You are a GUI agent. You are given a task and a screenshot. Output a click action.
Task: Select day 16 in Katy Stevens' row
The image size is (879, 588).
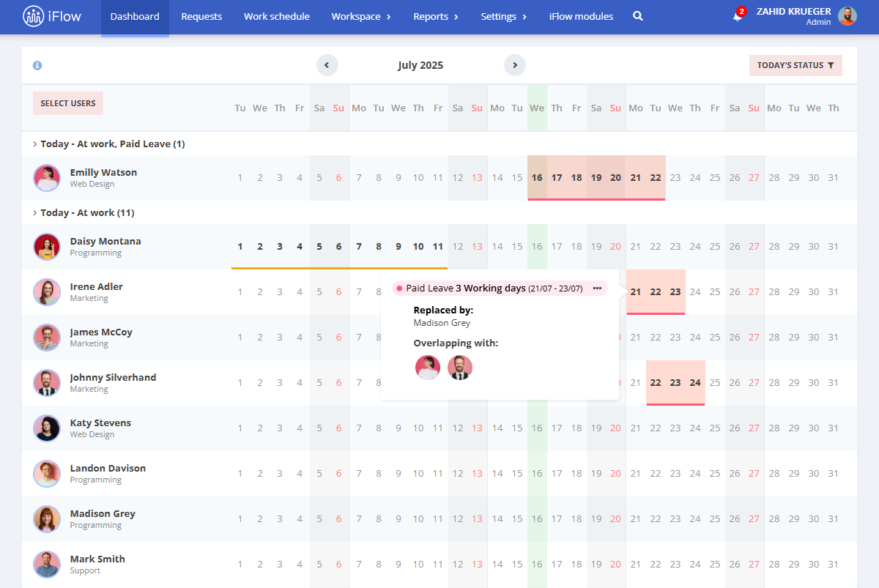(x=537, y=428)
